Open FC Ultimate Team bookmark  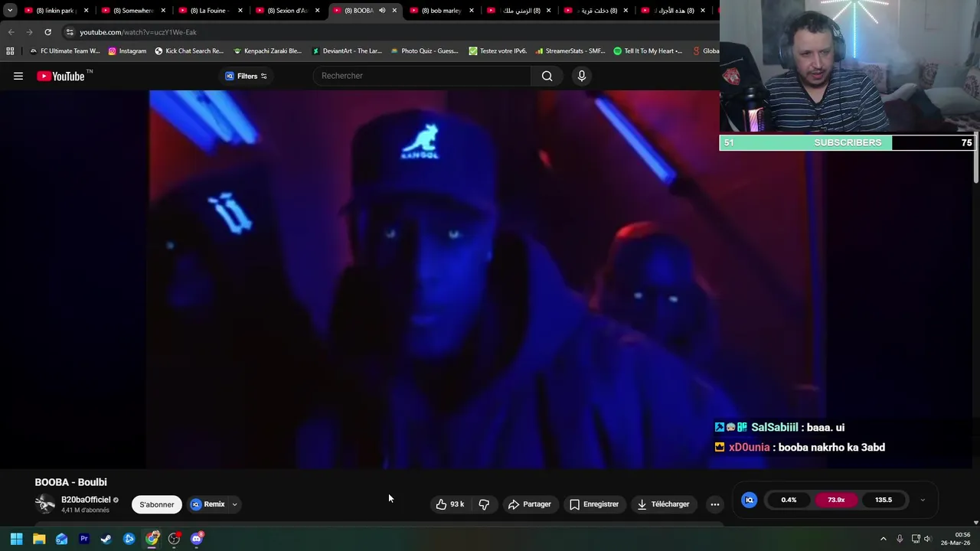[x=64, y=51]
